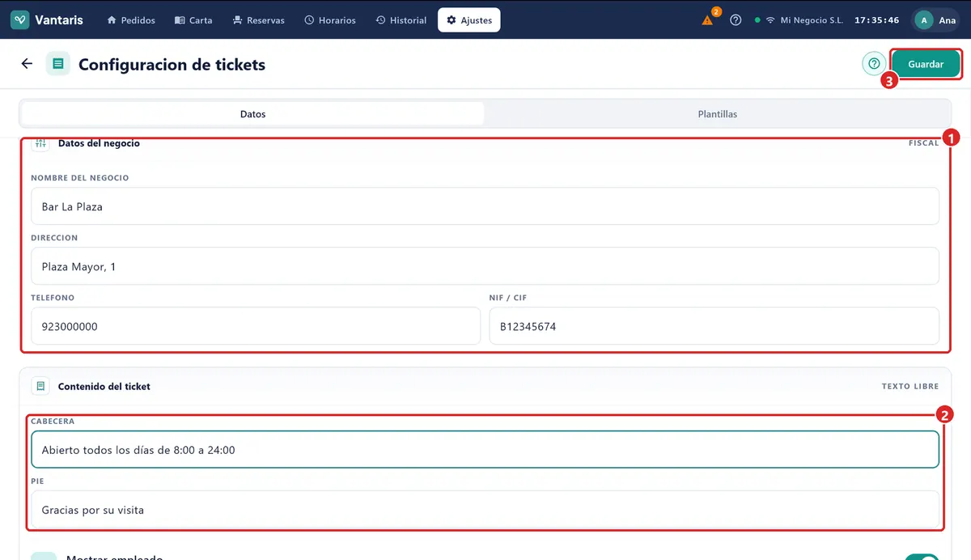Open the Horarios section
The height and width of the screenshot is (560, 971).
[330, 20]
